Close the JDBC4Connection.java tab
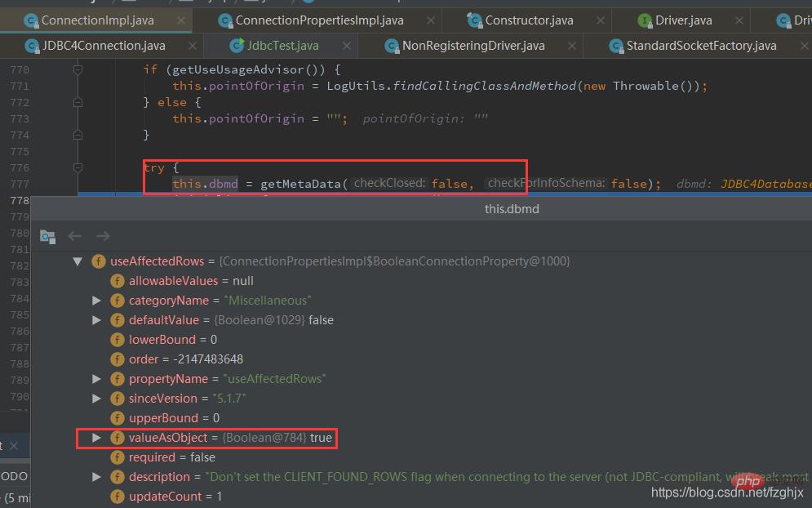Screen dimensions: 812x508 193,46
